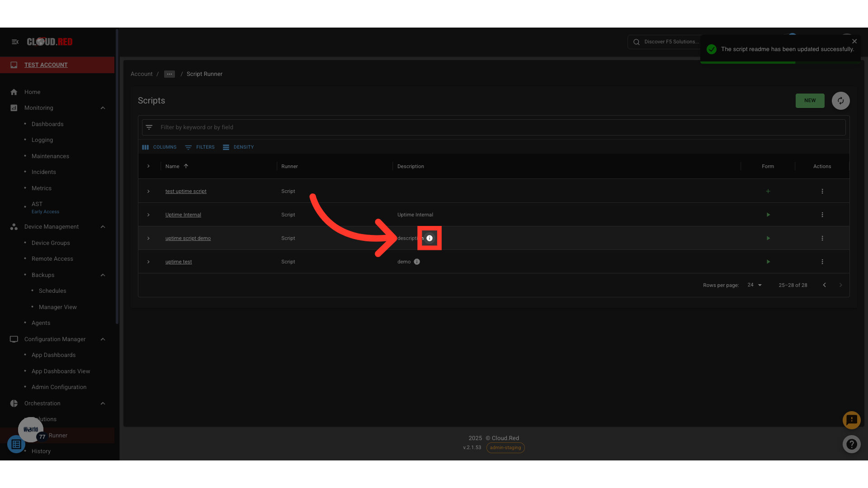Screen dimensions: 868x488
Task: Open actions menu for Uptime Internal row
Action: click(822, 215)
